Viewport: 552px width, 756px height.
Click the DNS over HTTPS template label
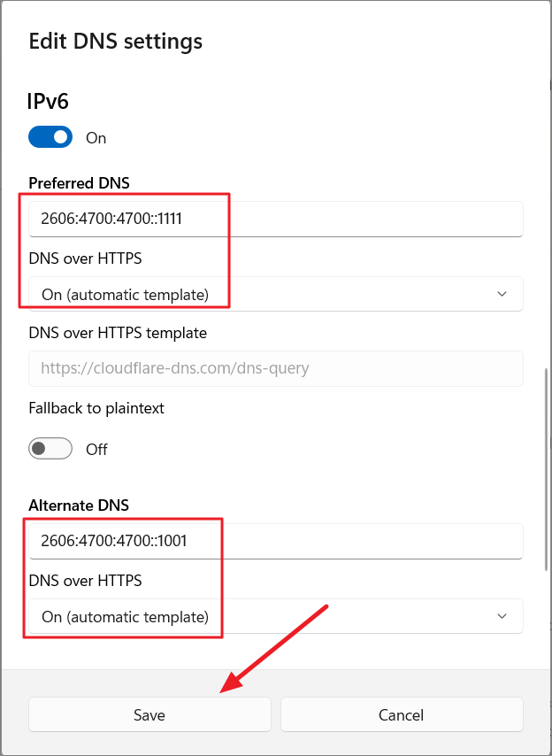click(118, 333)
